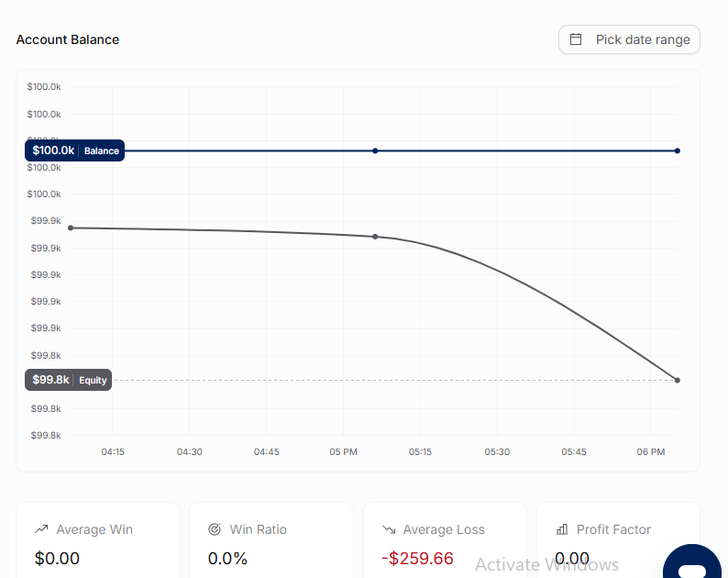Click the final equity point near 06 PM
This screenshot has width=728, height=578.
678,380
